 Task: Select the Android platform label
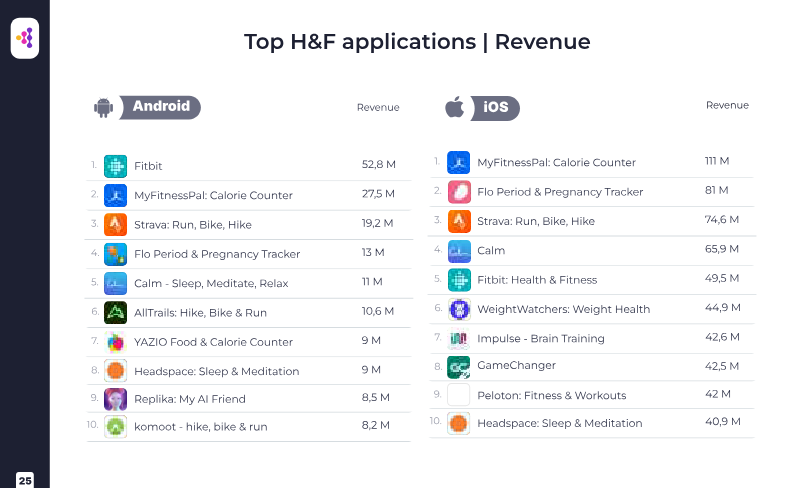coord(161,107)
